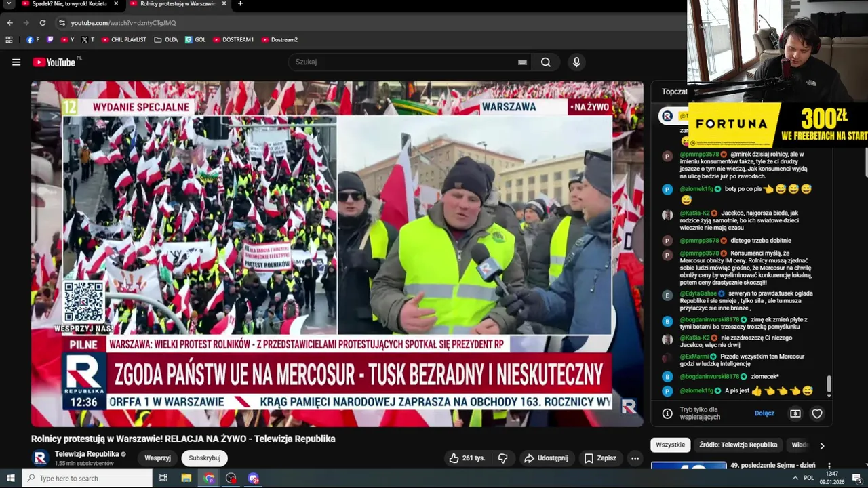Viewport: 868px width, 488px height.
Task: Dislike the video
Action: (x=502, y=458)
